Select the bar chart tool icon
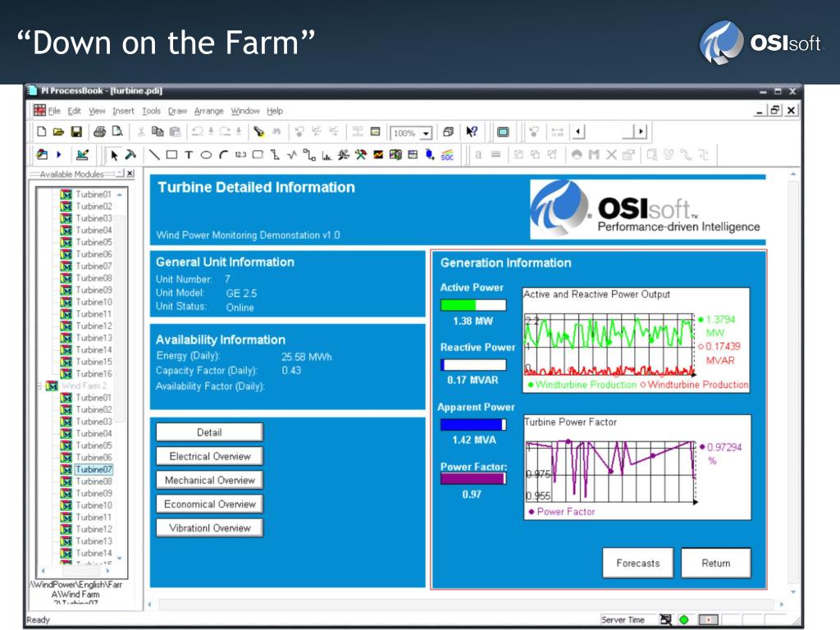This screenshot has height=630, width=840. [326, 155]
